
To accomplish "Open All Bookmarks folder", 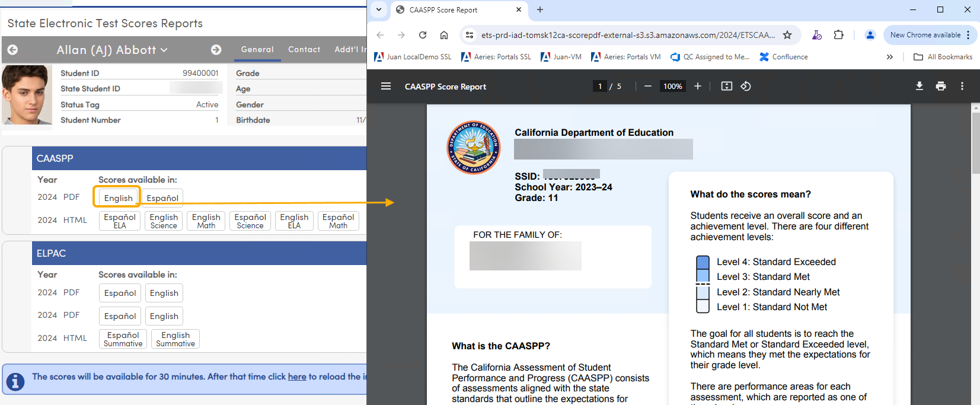I will (943, 57).
